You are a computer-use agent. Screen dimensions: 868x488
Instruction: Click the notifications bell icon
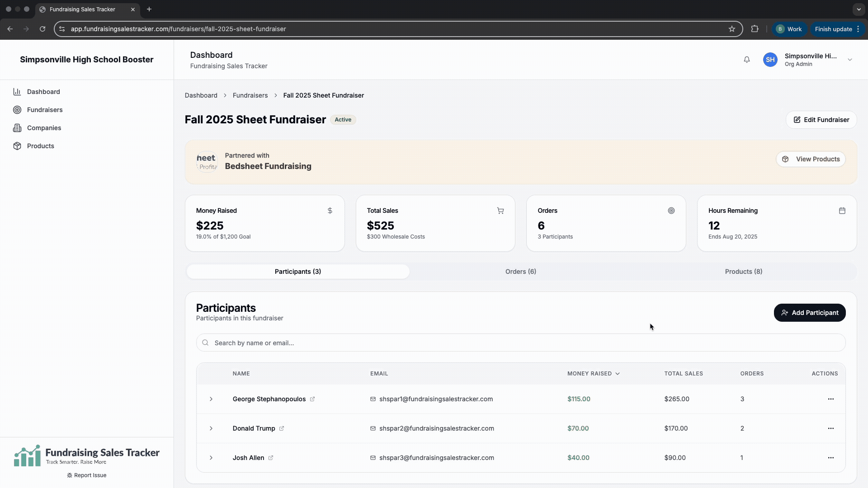click(747, 60)
